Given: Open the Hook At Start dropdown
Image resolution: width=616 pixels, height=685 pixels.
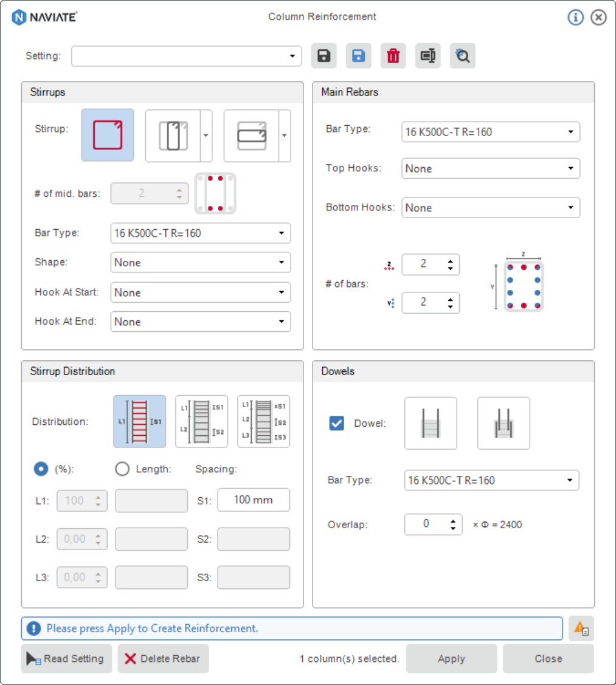Looking at the screenshot, I should (201, 292).
